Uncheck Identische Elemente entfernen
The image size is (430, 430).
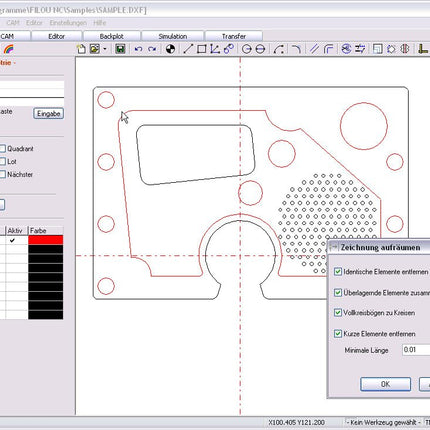[x=338, y=272]
